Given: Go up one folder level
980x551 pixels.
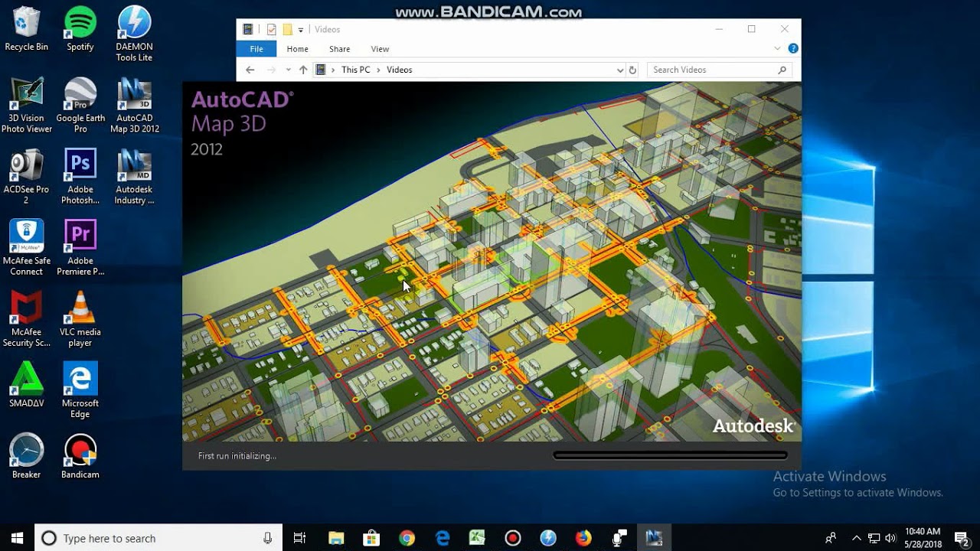Looking at the screenshot, I should pyautogui.click(x=303, y=70).
